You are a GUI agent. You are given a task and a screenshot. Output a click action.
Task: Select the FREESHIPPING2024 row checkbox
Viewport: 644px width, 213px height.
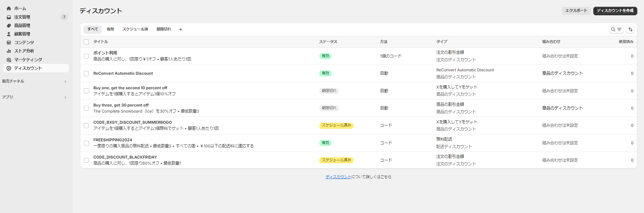point(86,143)
